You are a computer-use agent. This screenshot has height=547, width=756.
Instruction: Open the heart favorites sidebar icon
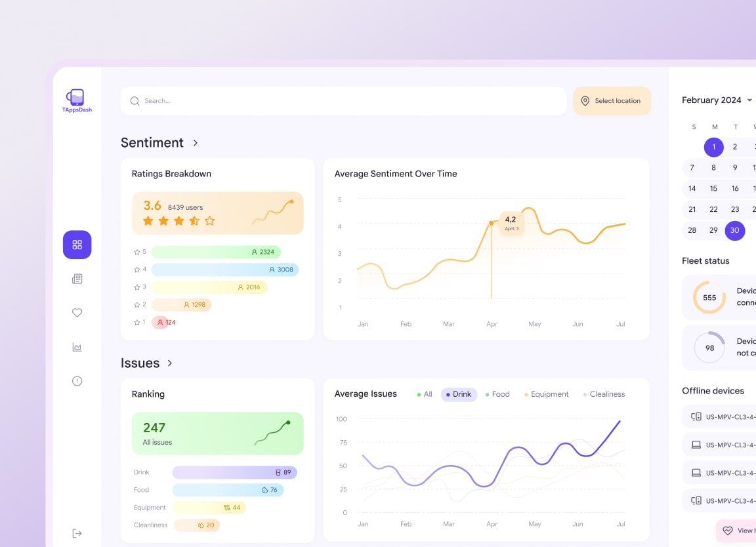[77, 313]
